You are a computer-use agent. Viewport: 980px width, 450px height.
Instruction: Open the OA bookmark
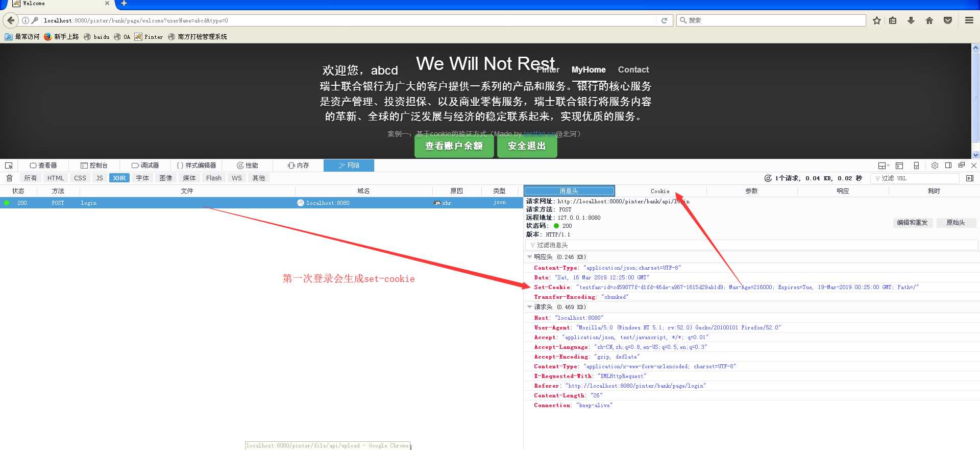(x=122, y=37)
